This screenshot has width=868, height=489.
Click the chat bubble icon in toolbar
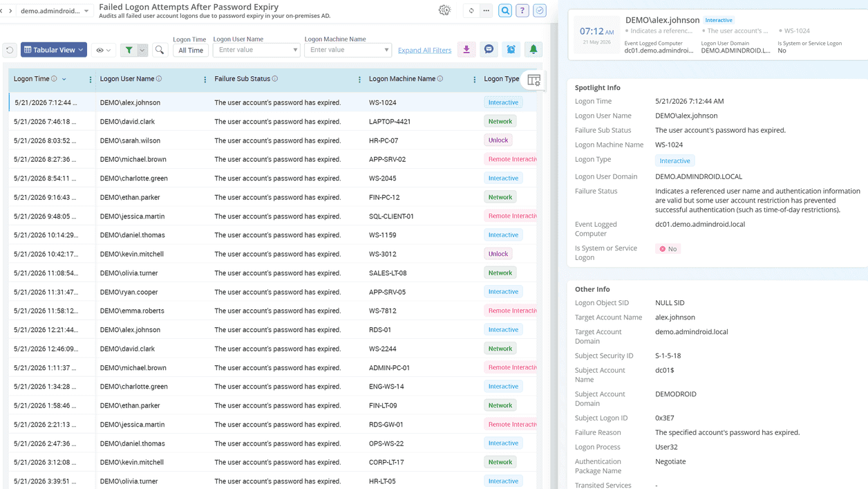point(489,50)
